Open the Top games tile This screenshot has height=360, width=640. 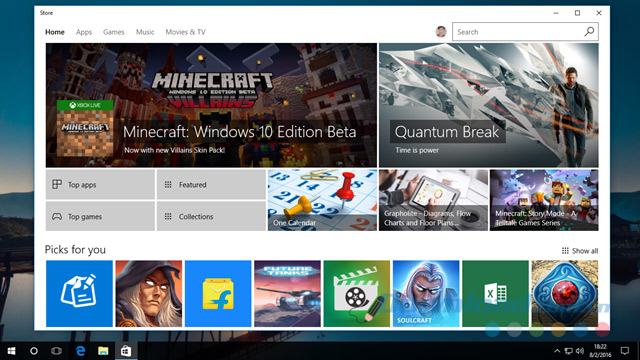(x=100, y=216)
